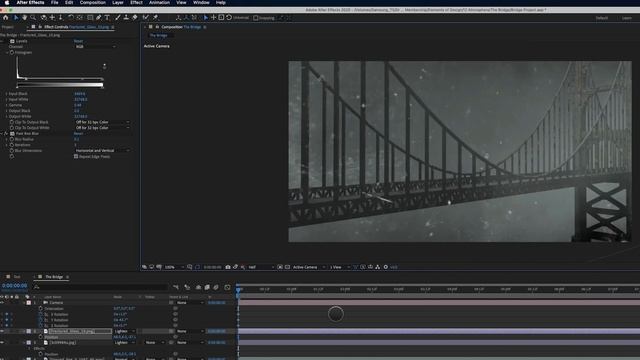Toggle visibility of Fractured_Glass layer
Image resolution: width=640 pixels, height=360 pixels.
(x=2, y=331)
